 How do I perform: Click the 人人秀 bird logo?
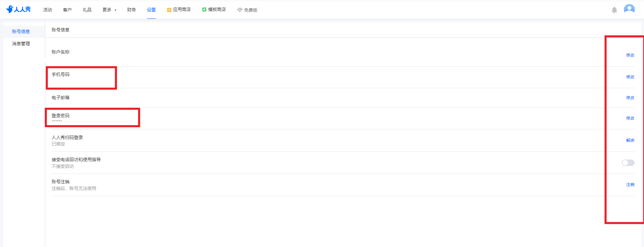18,9
